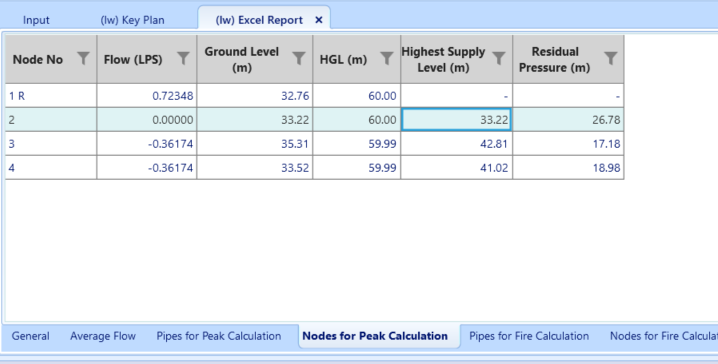Select the Node No column header
The height and width of the screenshot is (364, 718).
[51, 60]
